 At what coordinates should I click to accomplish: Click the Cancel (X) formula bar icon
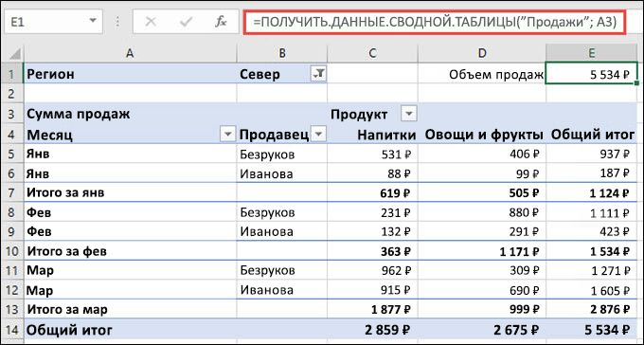tap(151, 22)
